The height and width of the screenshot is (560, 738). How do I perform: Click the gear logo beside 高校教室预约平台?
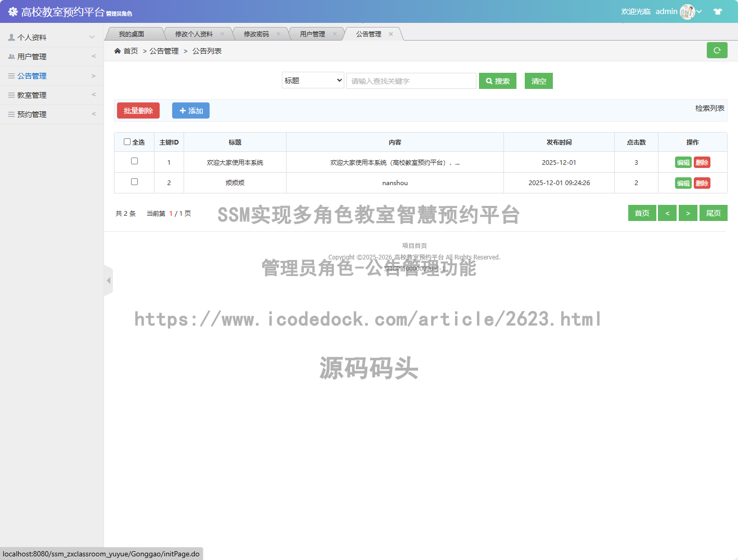pyautogui.click(x=12, y=11)
